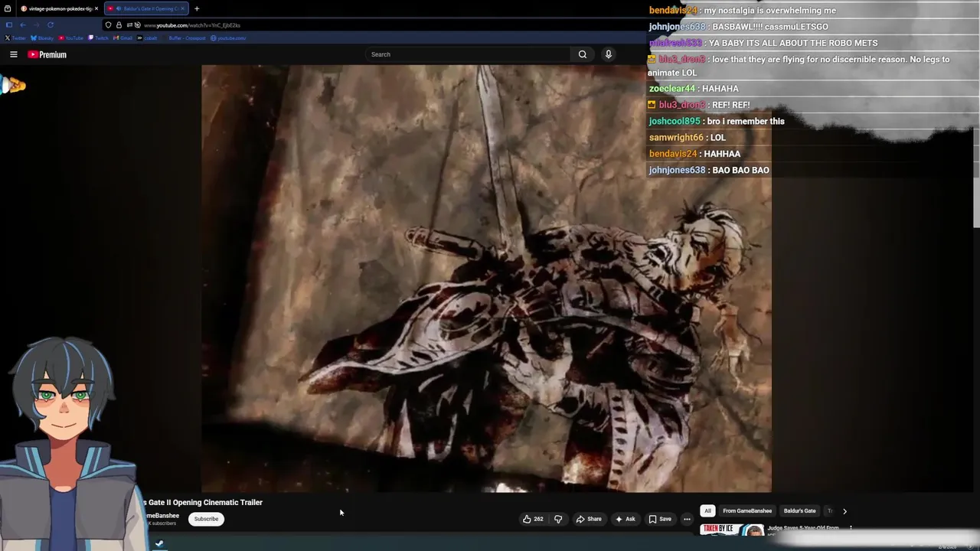Go back in browser history
The image size is (980, 551).
pyautogui.click(x=23, y=24)
